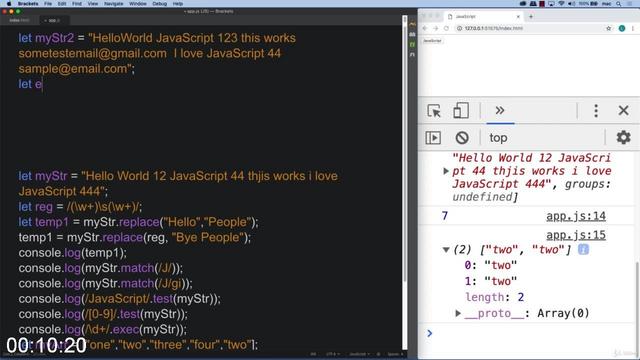Viewport: 640px width, 360px height.
Task: Open Spotlight search in the menu bar
Action: click(619, 4)
